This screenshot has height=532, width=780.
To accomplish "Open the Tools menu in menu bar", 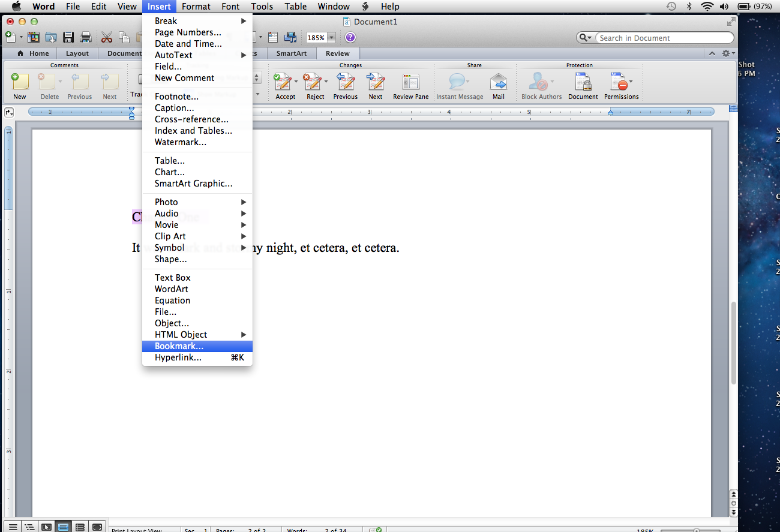I will (x=262, y=7).
